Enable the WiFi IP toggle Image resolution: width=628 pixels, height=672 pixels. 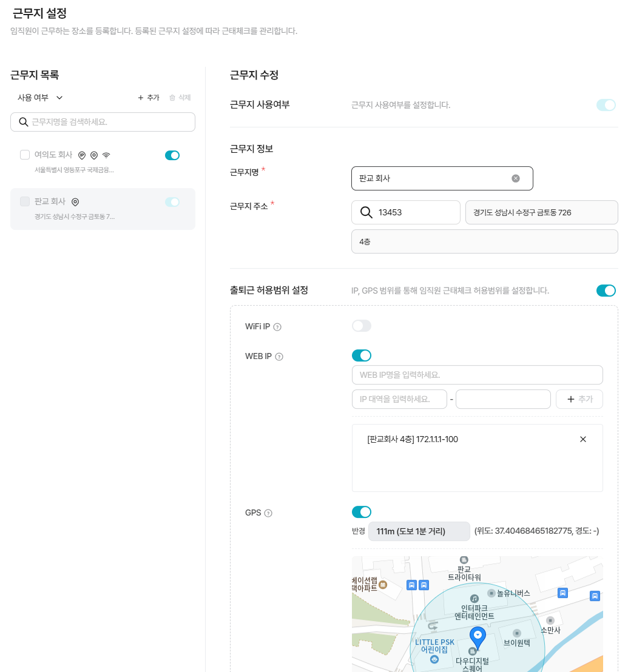[362, 326]
